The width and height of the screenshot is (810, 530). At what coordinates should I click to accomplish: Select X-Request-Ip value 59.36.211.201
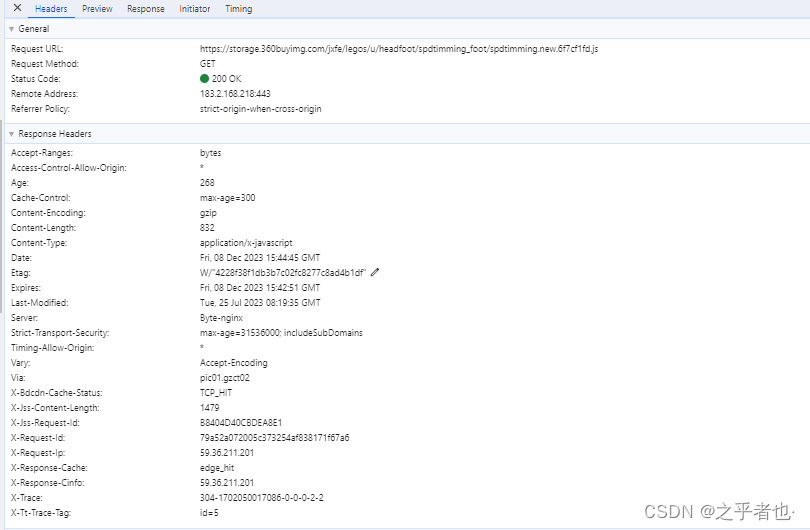tap(227, 453)
